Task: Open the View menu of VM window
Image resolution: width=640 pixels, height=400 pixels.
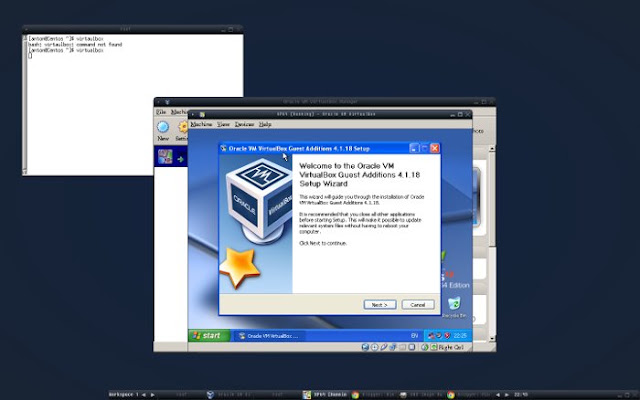Action: tap(223, 124)
